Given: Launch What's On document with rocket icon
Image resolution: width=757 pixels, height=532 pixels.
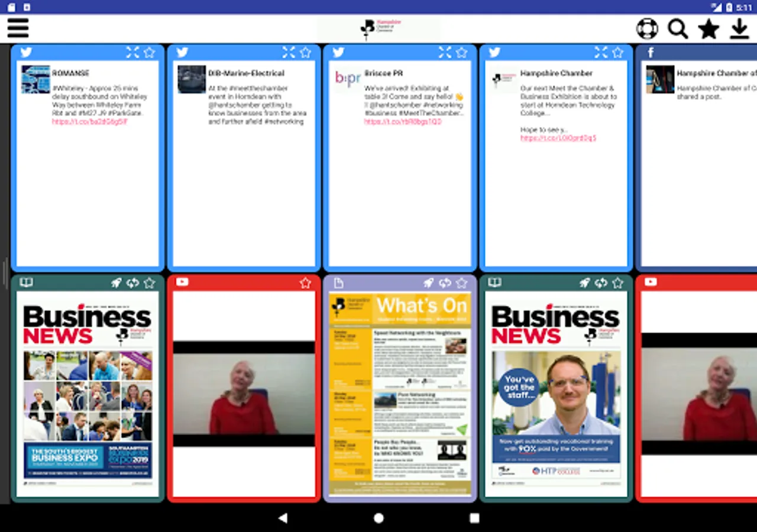Looking at the screenshot, I should (428, 283).
